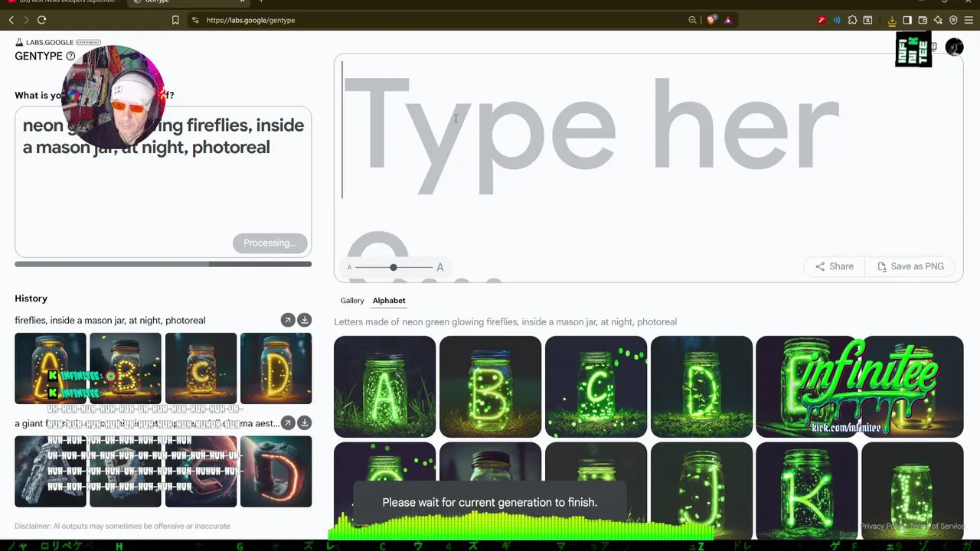Screen dimensions: 980x551
Task: Reload the Gentype page
Action: 41,20
